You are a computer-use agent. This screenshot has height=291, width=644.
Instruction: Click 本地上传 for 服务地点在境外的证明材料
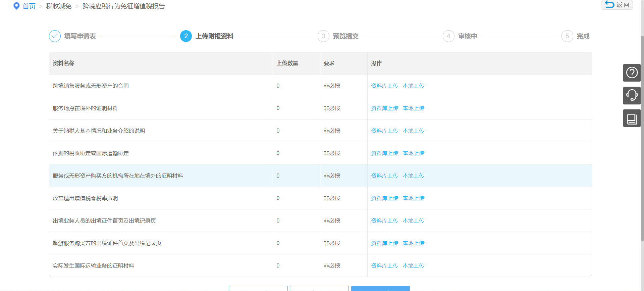click(413, 108)
